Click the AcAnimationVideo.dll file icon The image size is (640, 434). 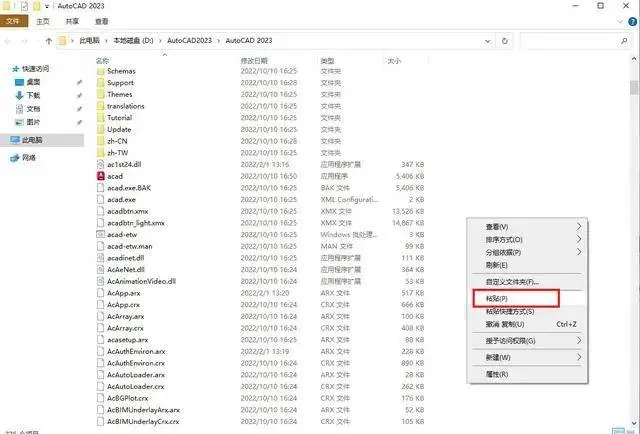point(101,281)
